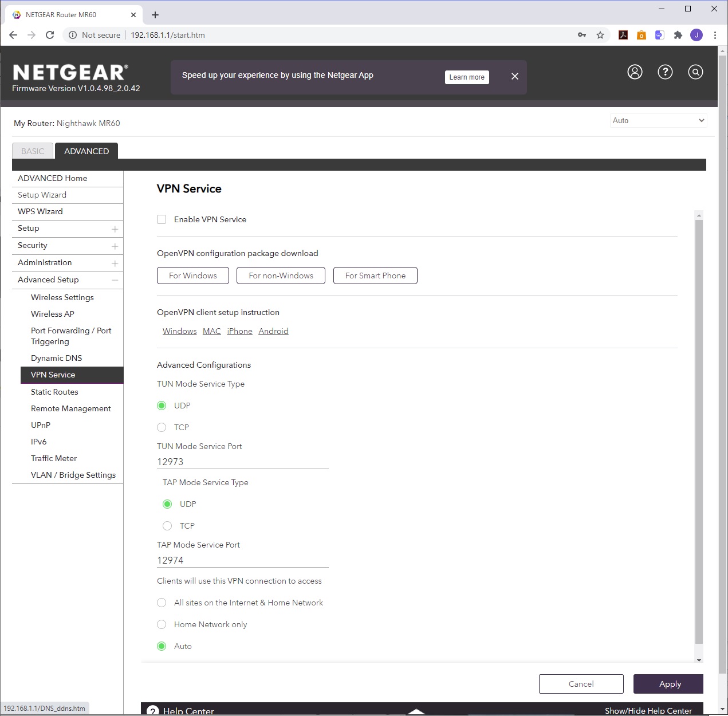728x716 pixels.
Task: Switch to the BASIC tab
Action: tap(33, 151)
